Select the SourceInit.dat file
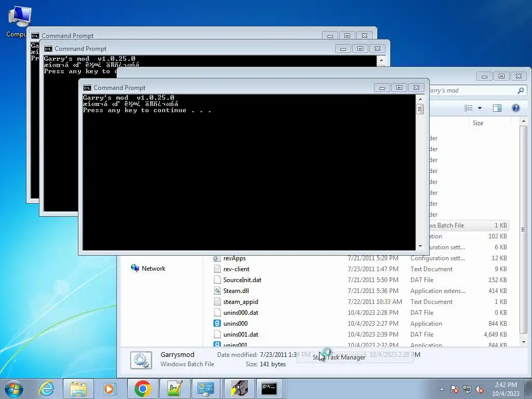The width and height of the screenshot is (532, 399). coord(242,280)
